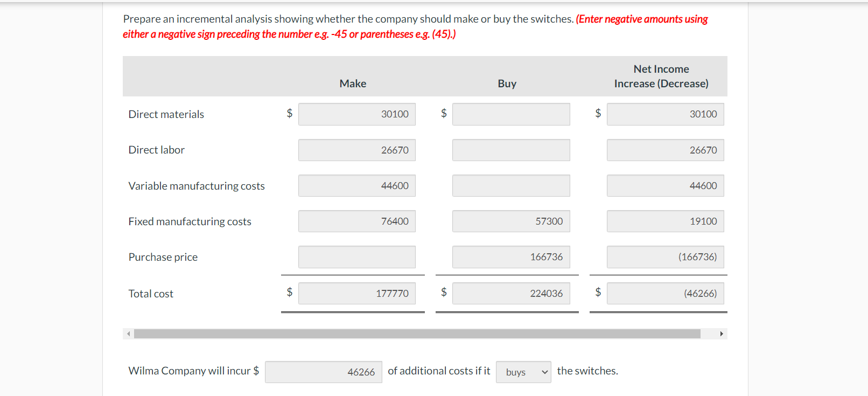Image resolution: width=868 pixels, height=396 pixels.
Task: Select the Total cost Make field showing 177770
Action: point(356,293)
